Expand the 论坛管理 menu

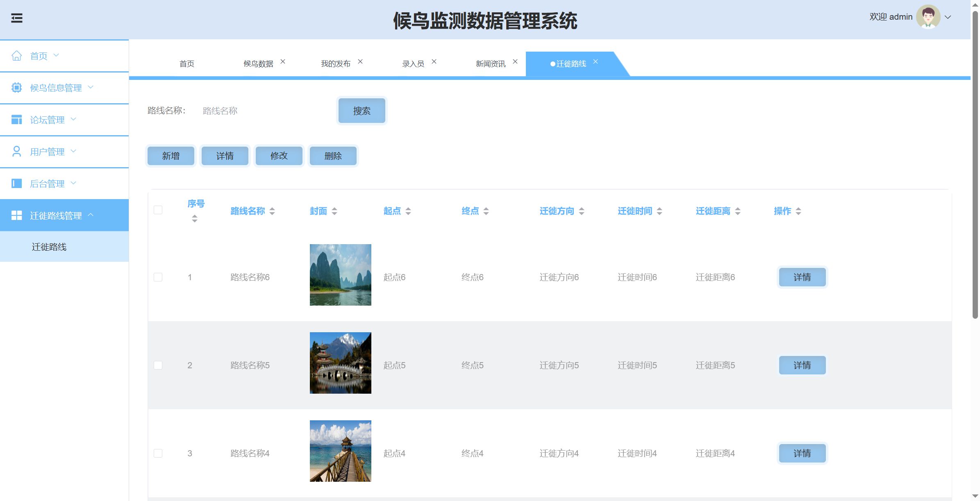pos(73,119)
